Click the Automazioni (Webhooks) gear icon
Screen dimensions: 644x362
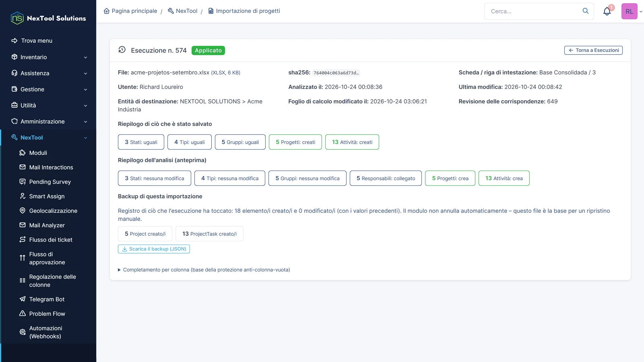pos(23,332)
